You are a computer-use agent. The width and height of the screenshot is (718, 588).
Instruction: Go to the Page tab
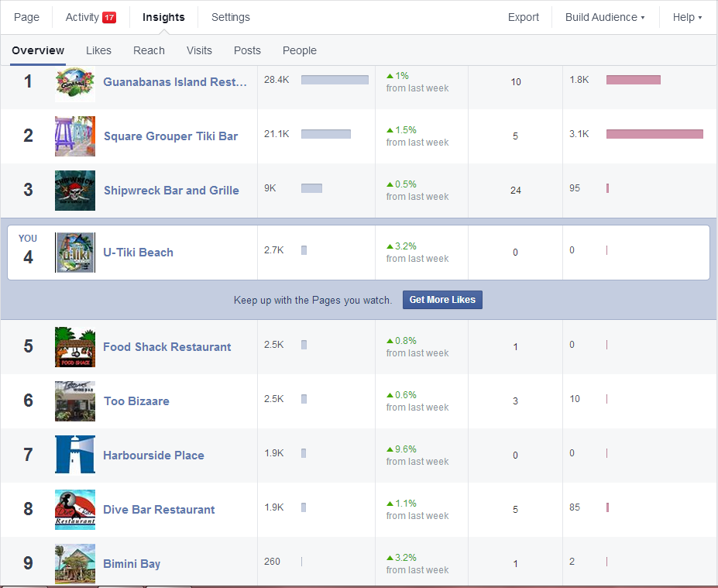pyautogui.click(x=26, y=17)
